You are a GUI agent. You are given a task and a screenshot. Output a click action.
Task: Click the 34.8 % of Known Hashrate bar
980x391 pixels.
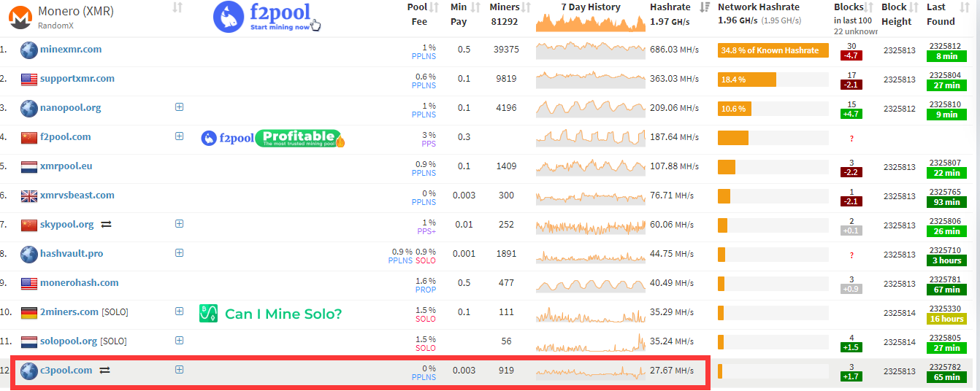pyautogui.click(x=773, y=50)
